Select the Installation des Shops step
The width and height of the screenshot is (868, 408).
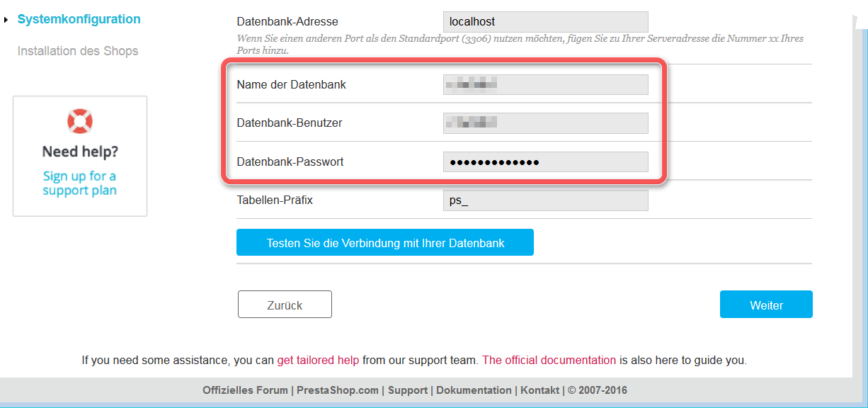pos(78,51)
